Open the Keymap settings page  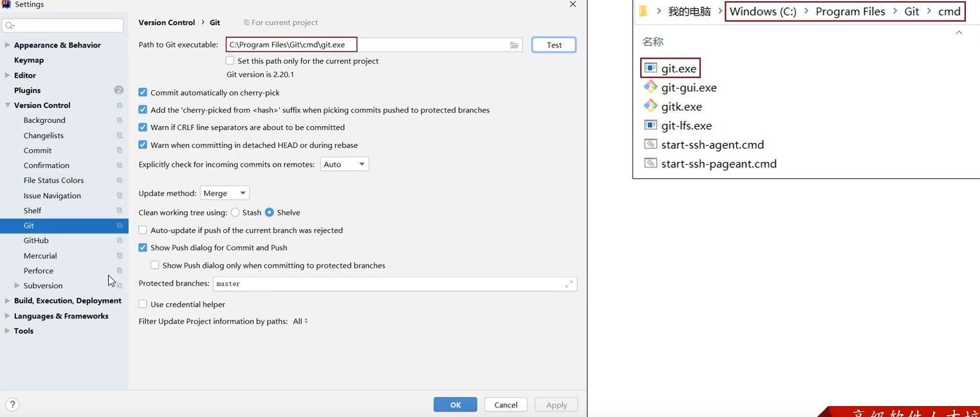tap(29, 60)
